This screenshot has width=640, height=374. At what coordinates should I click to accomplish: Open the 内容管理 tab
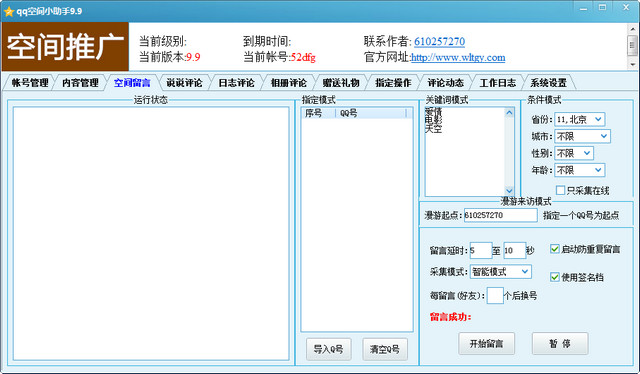(80, 83)
